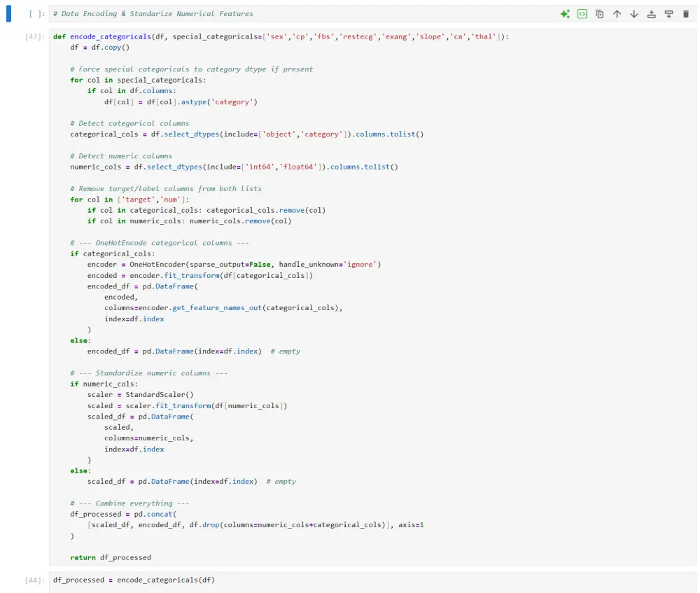Select the cell by clicking prompt [43]
The image size is (700, 593).
(x=34, y=36)
